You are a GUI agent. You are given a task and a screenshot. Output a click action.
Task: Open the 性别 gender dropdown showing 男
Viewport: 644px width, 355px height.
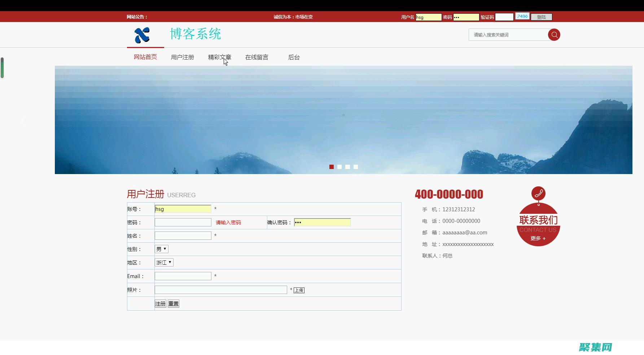point(161,249)
